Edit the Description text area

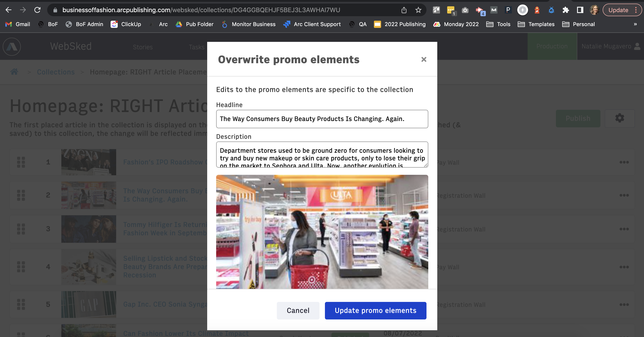tap(322, 155)
